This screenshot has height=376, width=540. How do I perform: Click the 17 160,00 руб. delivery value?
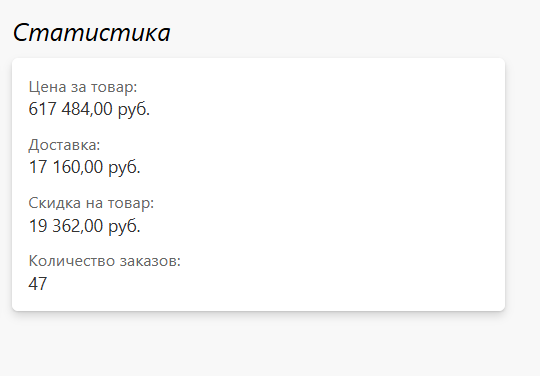(x=84, y=167)
